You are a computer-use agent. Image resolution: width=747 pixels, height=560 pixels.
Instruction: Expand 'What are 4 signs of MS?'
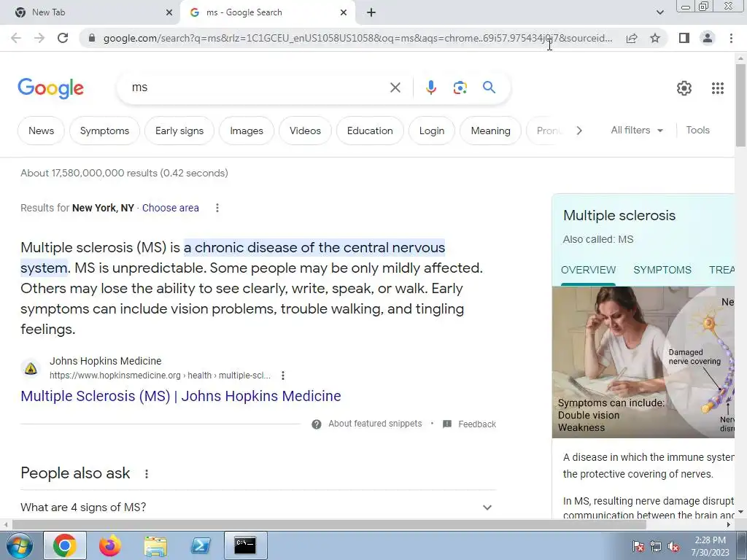tap(258, 507)
